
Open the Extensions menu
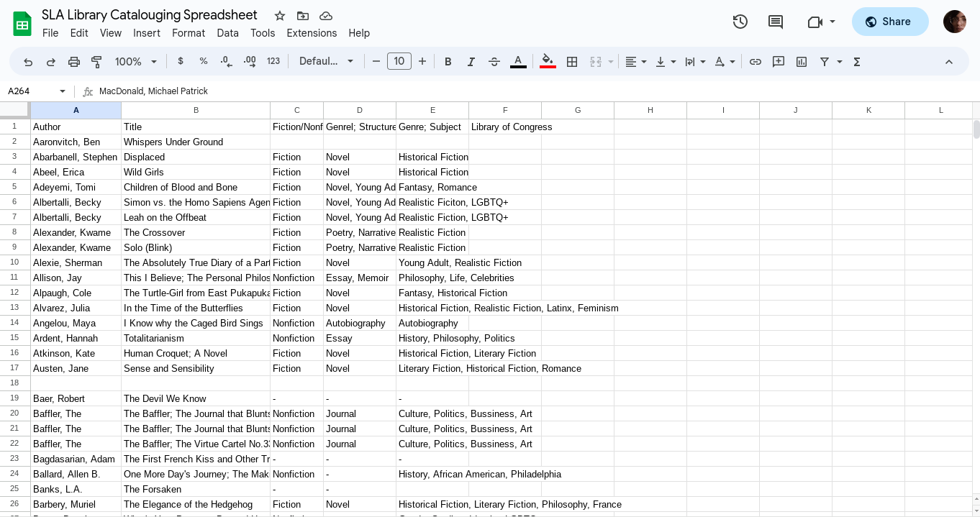click(x=312, y=33)
